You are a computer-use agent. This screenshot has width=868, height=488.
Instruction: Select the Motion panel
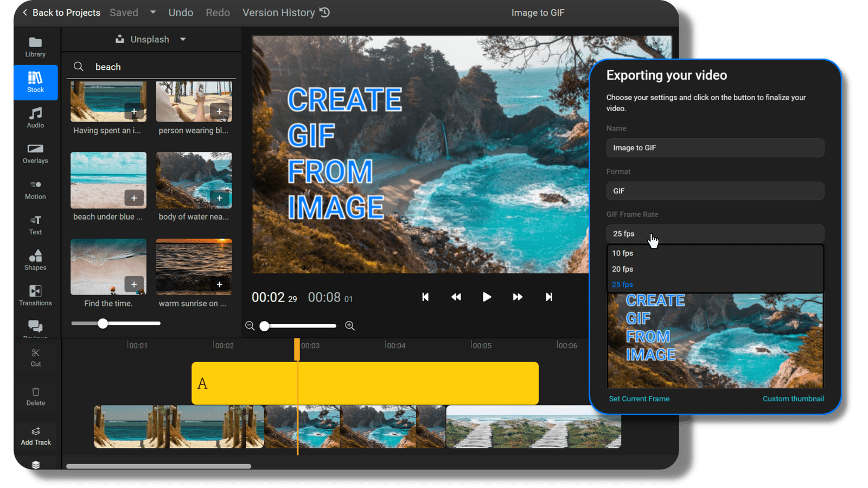pyautogui.click(x=35, y=189)
